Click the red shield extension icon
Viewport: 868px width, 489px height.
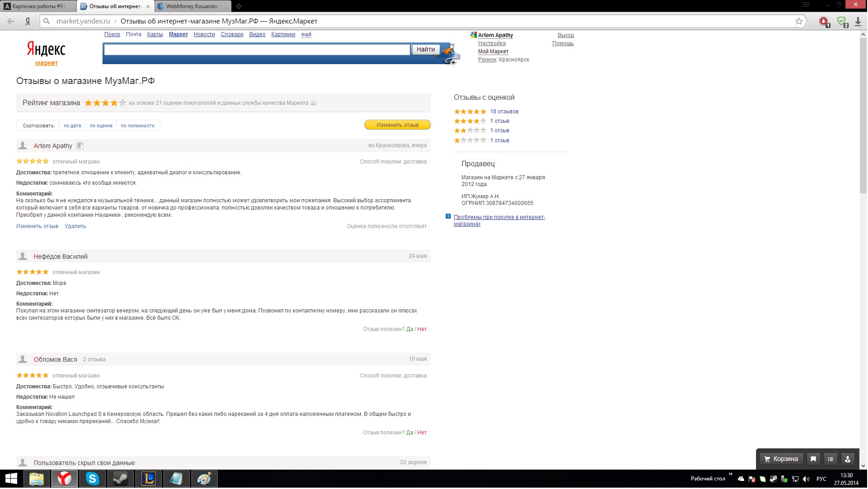[x=824, y=22]
